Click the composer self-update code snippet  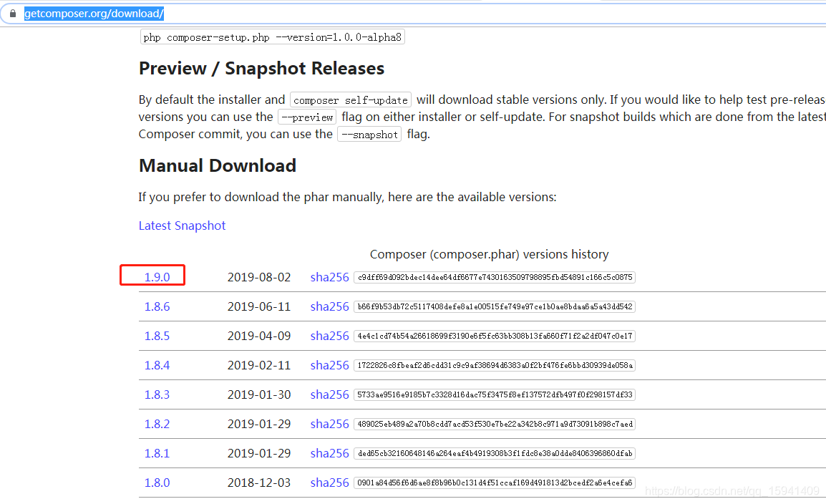[x=350, y=100]
